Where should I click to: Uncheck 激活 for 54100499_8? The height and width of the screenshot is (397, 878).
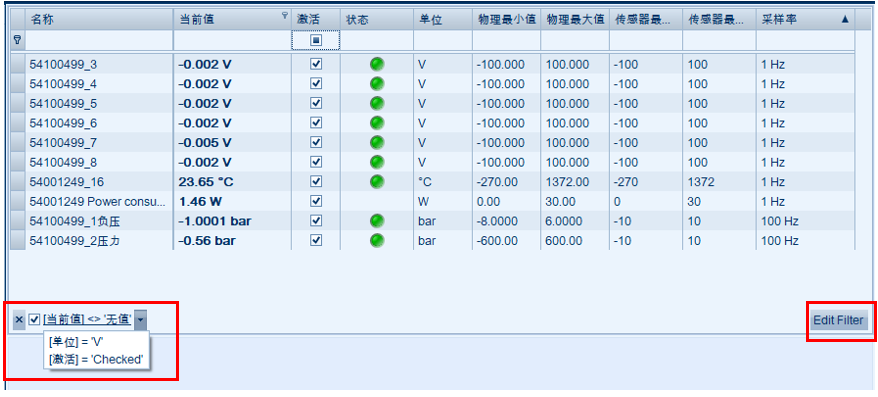pos(316,162)
